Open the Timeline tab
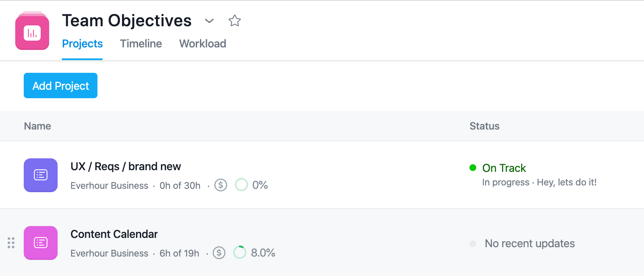 click(141, 44)
